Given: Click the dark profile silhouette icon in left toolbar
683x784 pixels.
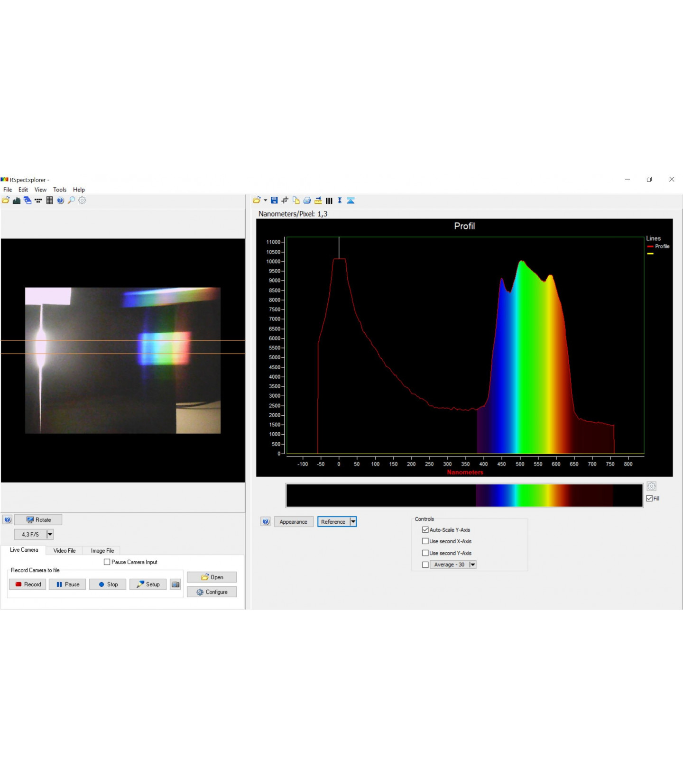Looking at the screenshot, I should 17,201.
